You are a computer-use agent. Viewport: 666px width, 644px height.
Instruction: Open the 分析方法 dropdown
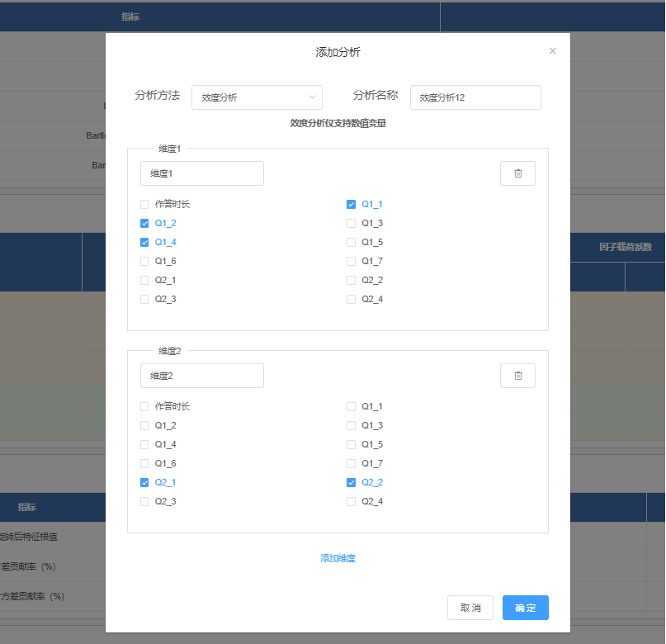tap(257, 97)
